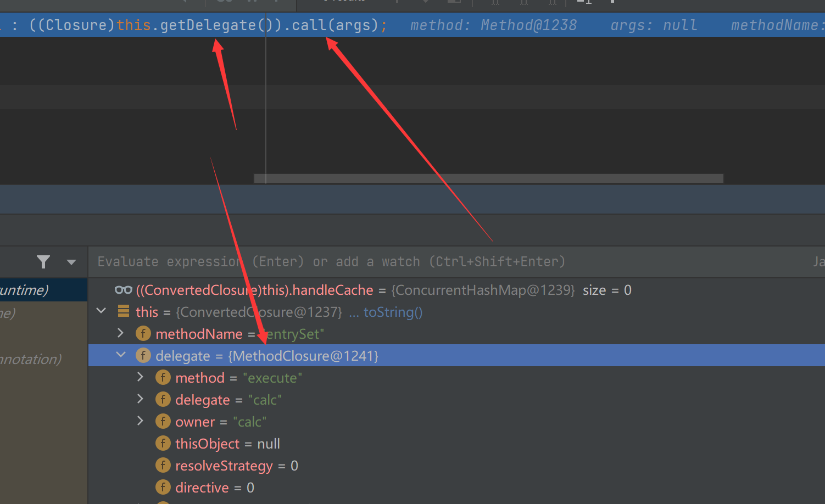Click the stacked-bars icon next to 'this'
Screen dimensions: 825x504
coord(124,312)
